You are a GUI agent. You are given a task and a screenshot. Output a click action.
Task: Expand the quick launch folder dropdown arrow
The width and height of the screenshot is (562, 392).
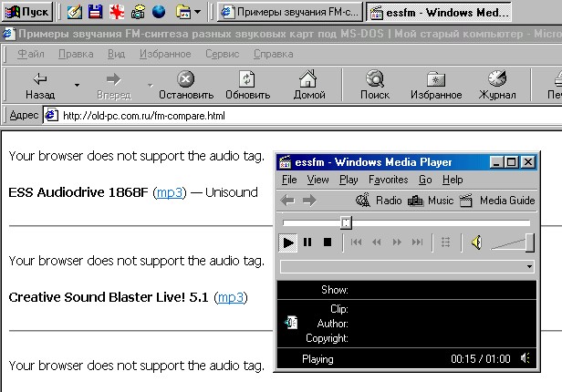tap(198, 12)
